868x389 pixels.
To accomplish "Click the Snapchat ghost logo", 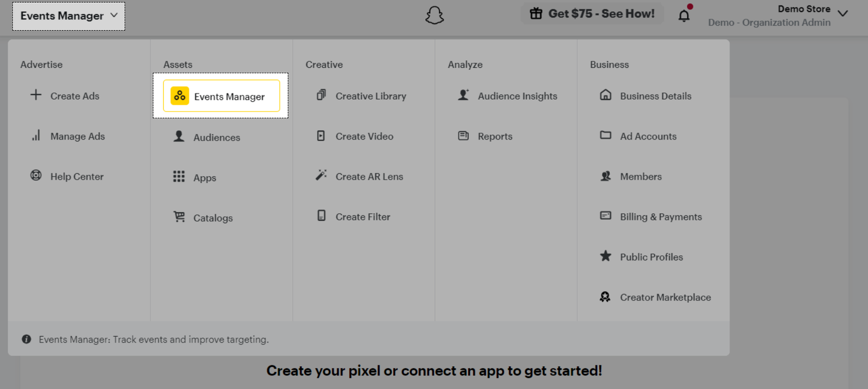I will pos(435,15).
